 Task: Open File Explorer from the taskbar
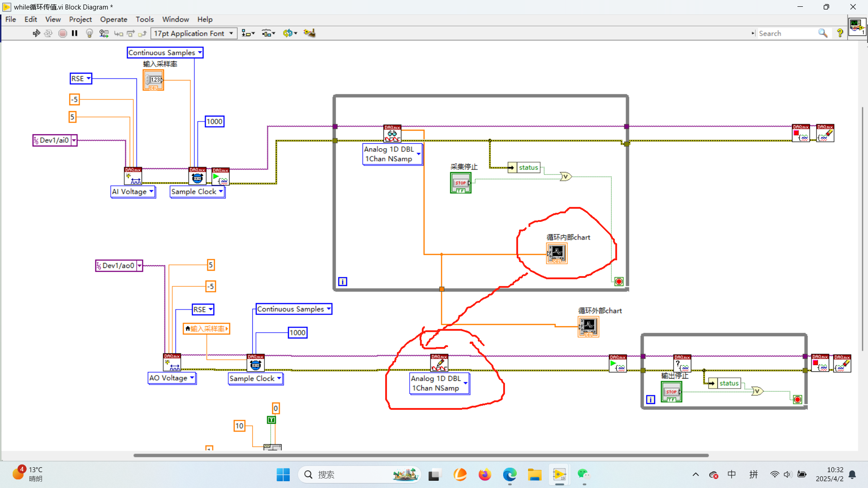(534, 474)
